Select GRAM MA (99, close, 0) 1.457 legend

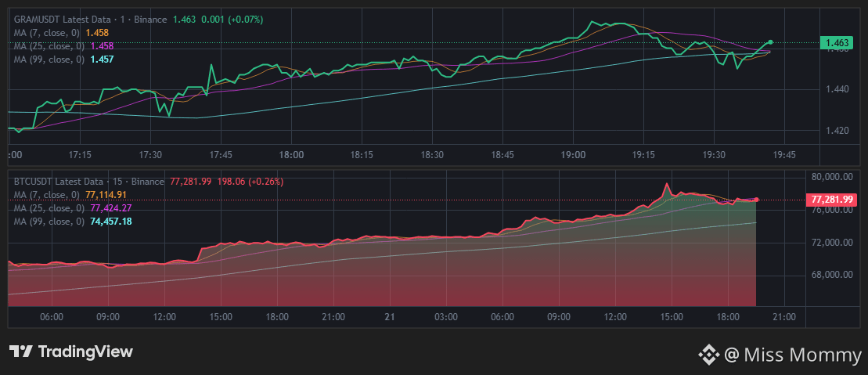coord(63,59)
